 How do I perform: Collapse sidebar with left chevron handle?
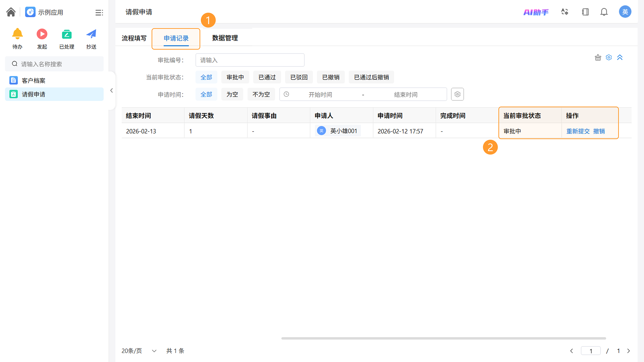click(111, 90)
